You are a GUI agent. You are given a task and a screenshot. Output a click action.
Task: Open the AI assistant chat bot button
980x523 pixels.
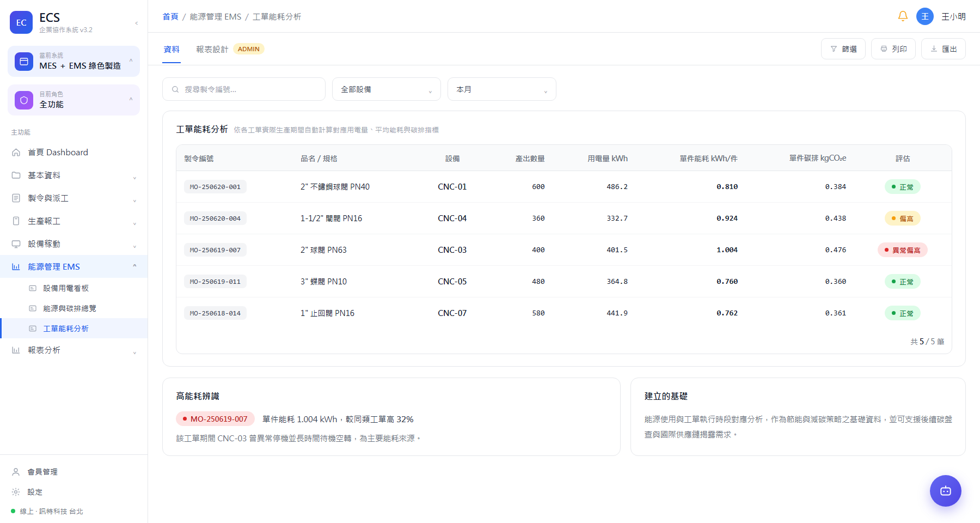[946, 491]
